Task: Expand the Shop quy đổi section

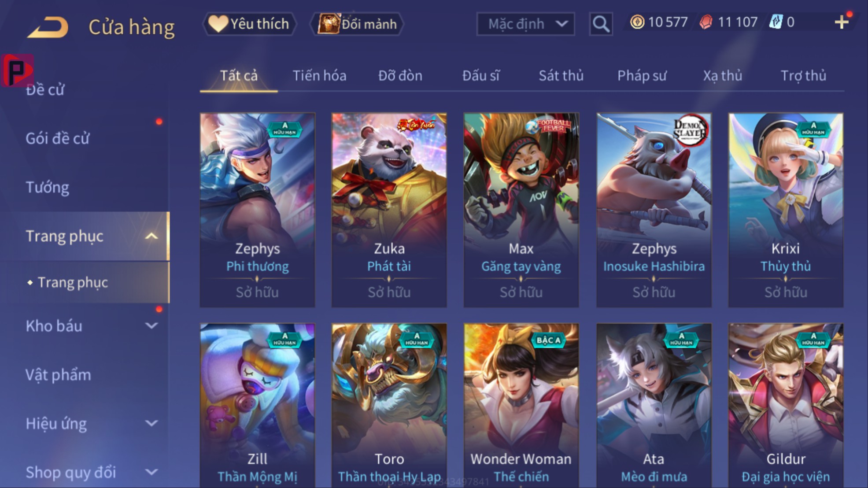Action: 151,472
